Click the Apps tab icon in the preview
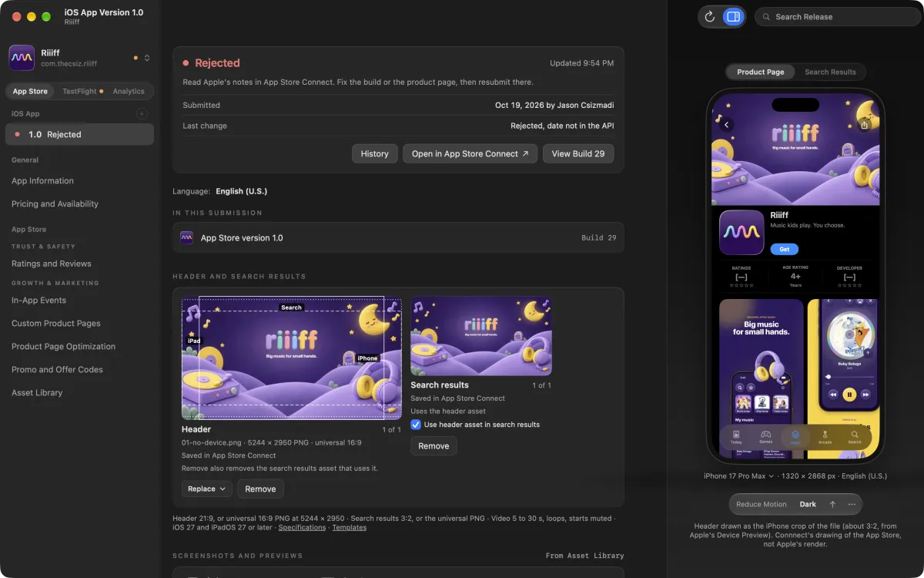The height and width of the screenshot is (578, 924). pos(795,437)
